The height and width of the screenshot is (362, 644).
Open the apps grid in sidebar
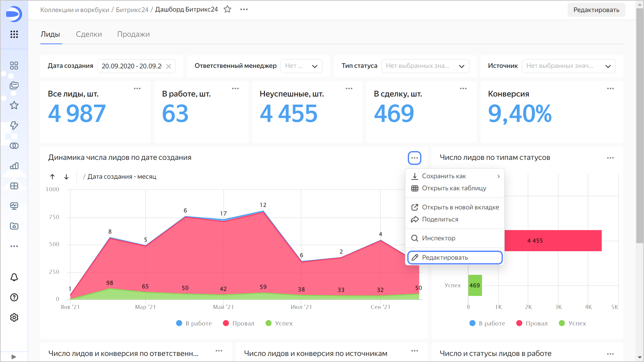14,34
